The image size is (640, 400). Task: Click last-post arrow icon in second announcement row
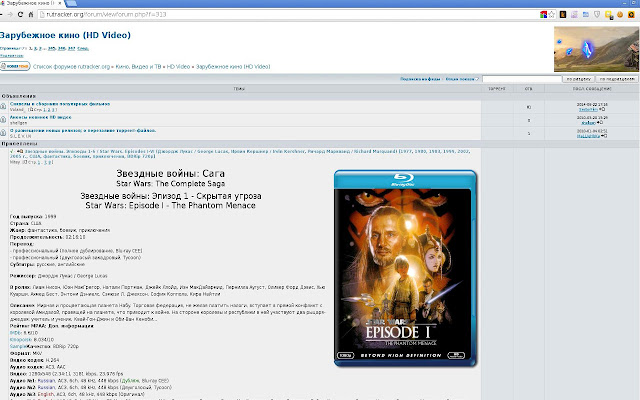tap(600, 122)
